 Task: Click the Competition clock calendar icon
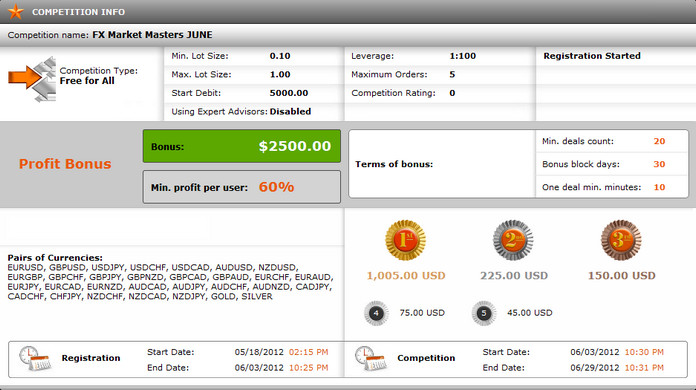[371, 358]
